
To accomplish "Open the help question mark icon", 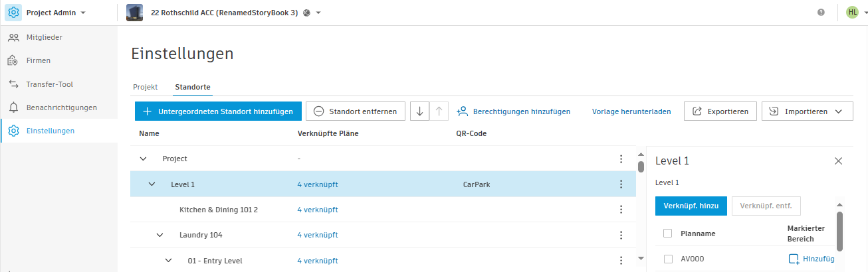I will click(x=821, y=12).
